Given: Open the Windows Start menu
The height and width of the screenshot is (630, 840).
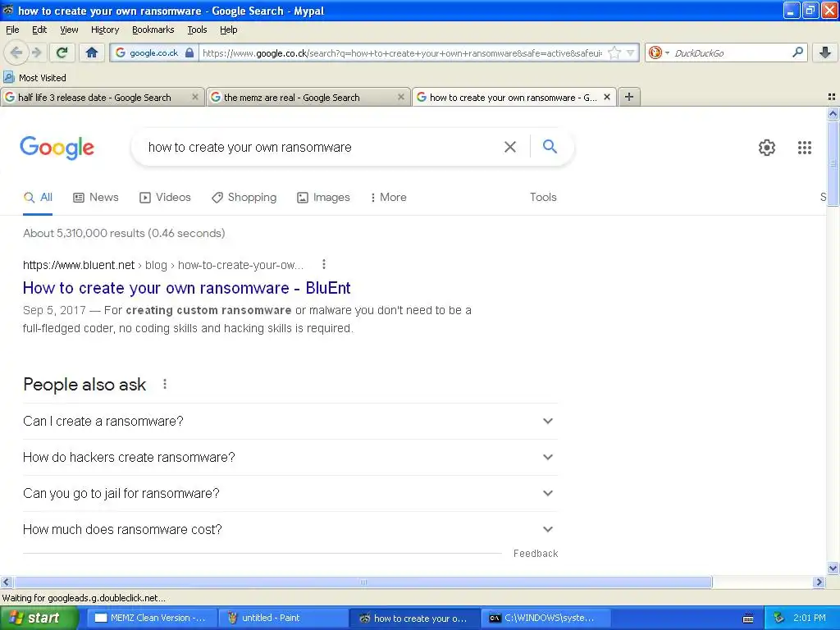Looking at the screenshot, I should coord(39,618).
